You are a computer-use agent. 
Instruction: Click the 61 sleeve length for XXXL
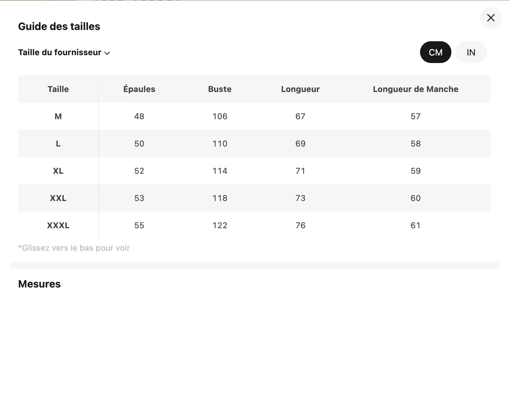pos(415,225)
